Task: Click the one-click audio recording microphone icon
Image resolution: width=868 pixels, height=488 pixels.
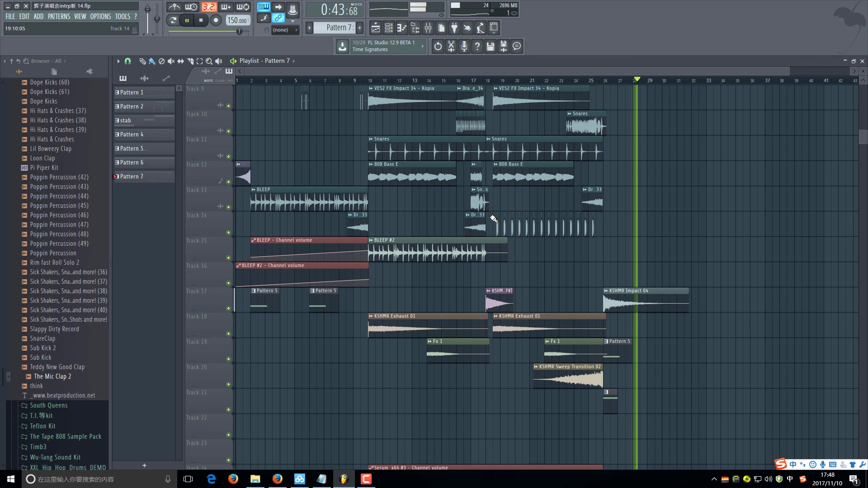Action: coord(464,46)
